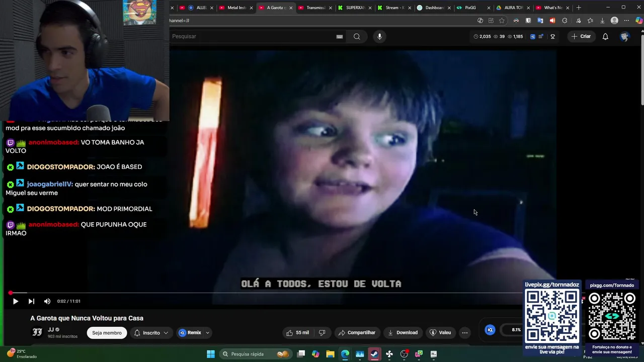This screenshot has width=644, height=362.
Task: Open the browser settings three-dot menu
Action: (626, 21)
